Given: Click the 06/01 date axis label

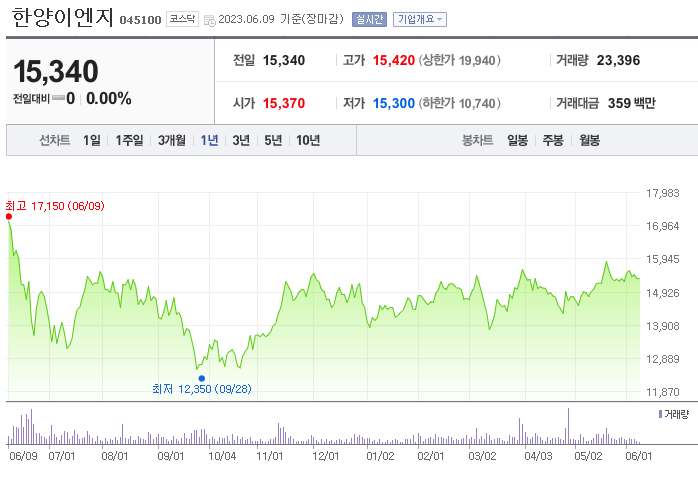Looking at the screenshot, I should point(638,456).
